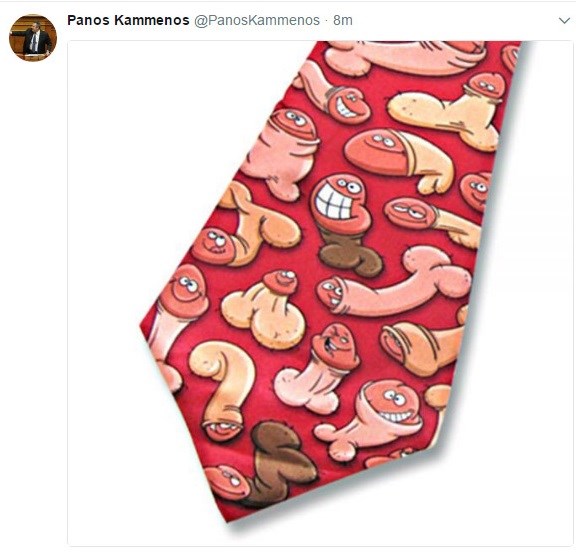Click the cartoon character with toothy smile near bottom right
This screenshot has width=576, height=554.
point(391,406)
